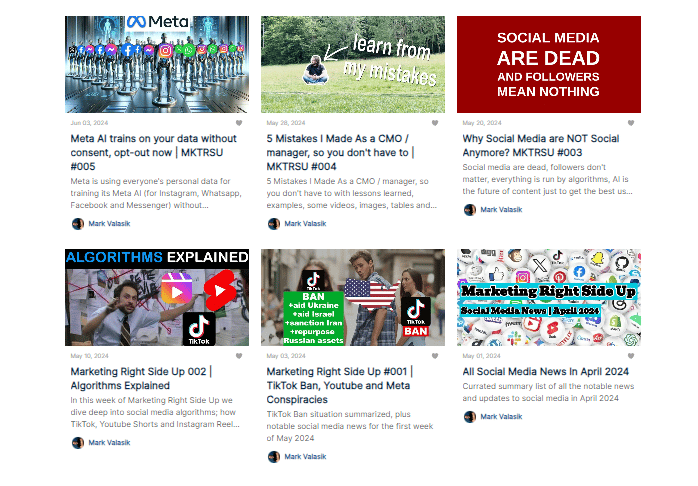
Task: Toggle heart on TikTok Ban post
Action: click(435, 356)
